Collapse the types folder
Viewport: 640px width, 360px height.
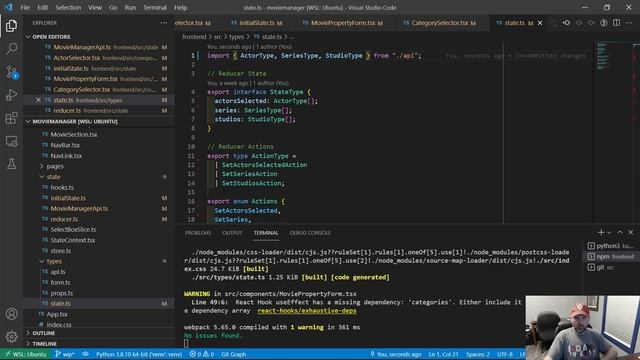pyautogui.click(x=54, y=261)
